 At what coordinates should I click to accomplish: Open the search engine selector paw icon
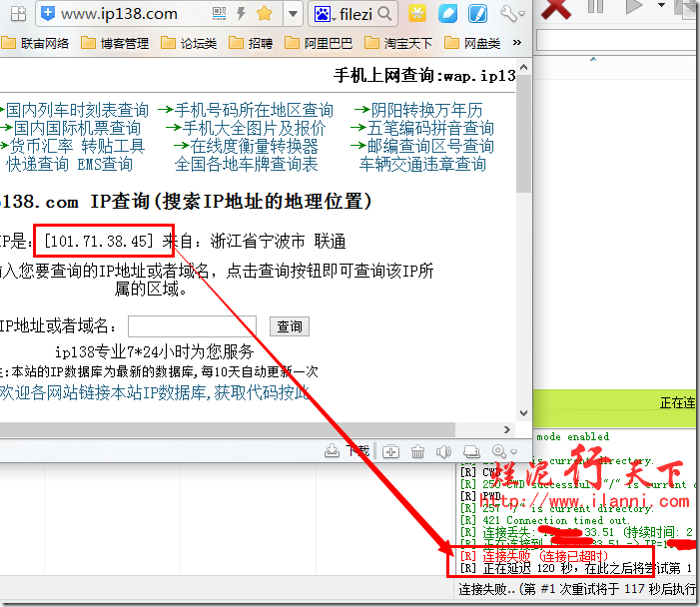[x=325, y=14]
